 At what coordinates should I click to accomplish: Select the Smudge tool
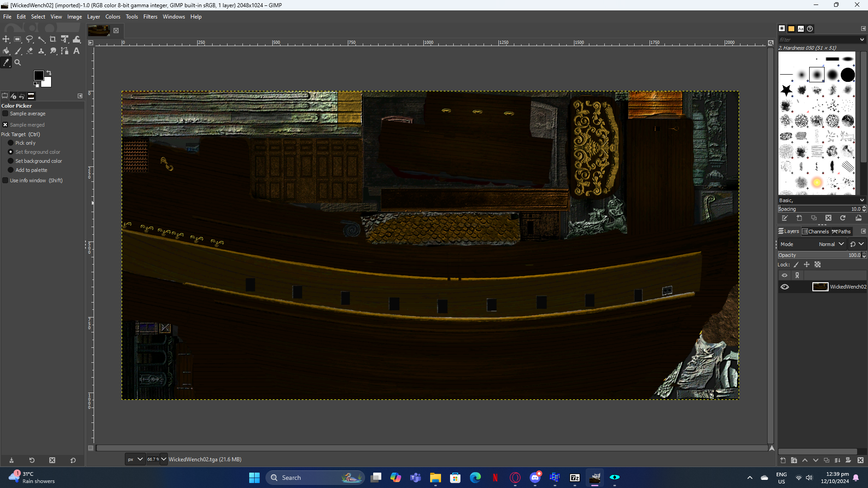(x=53, y=51)
